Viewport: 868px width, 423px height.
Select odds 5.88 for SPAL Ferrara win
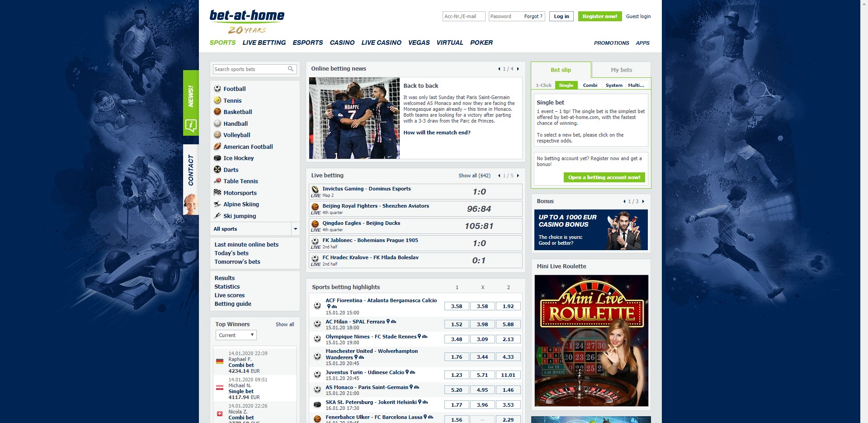coord(508,324)
